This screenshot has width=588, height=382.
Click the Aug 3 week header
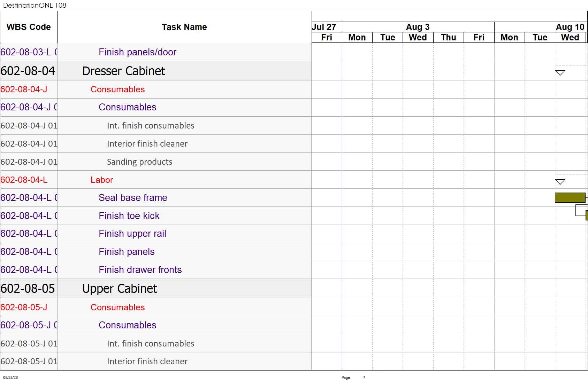(418, 27)
